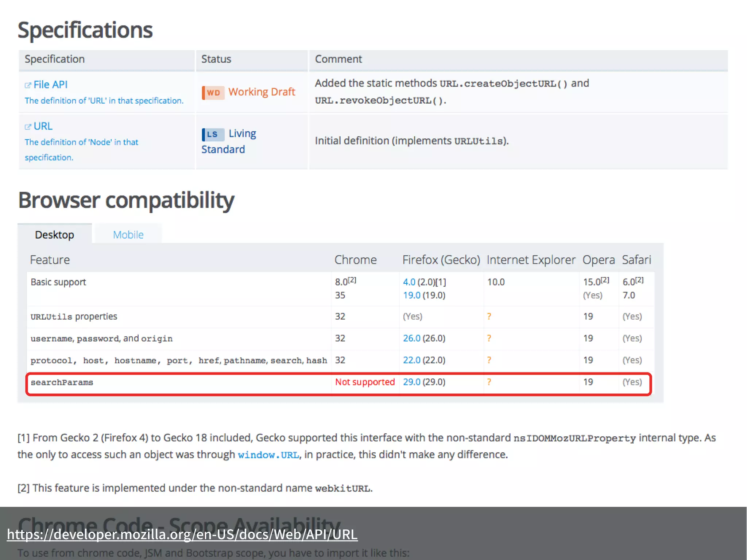Click external link icon beside File API
The width and height of the screenshot is (747, 560).
tap(28, 85)
